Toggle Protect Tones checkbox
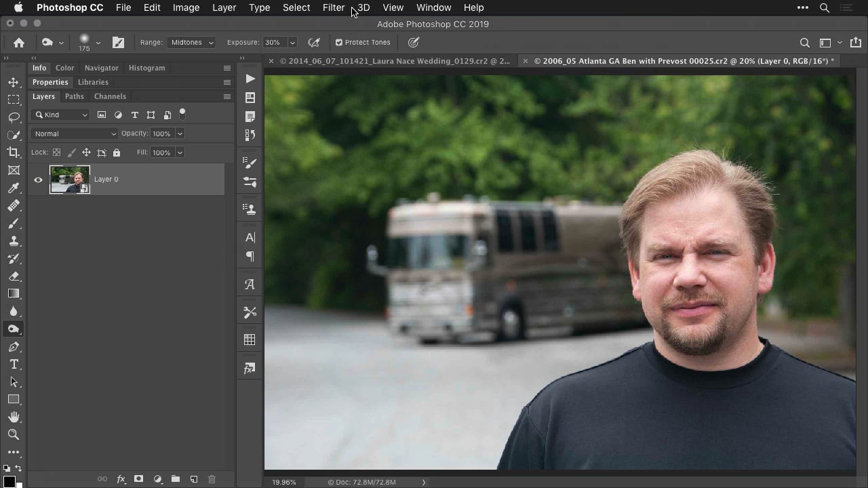The image size is (868, 488). pos(339,42)
